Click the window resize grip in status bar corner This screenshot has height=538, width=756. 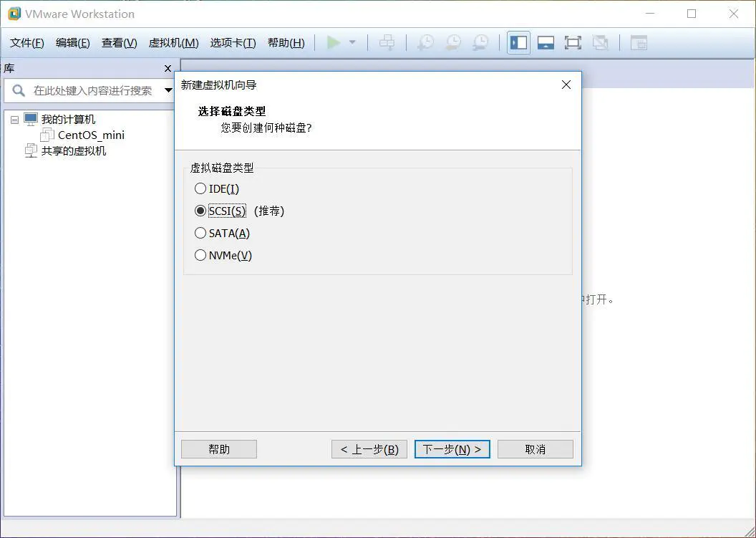tap(750, 532)
